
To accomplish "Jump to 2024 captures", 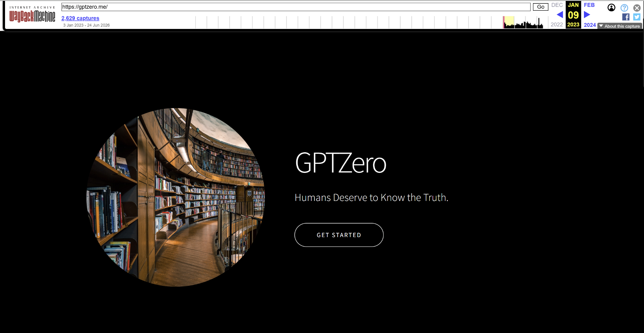I will (x=590, y=25).
